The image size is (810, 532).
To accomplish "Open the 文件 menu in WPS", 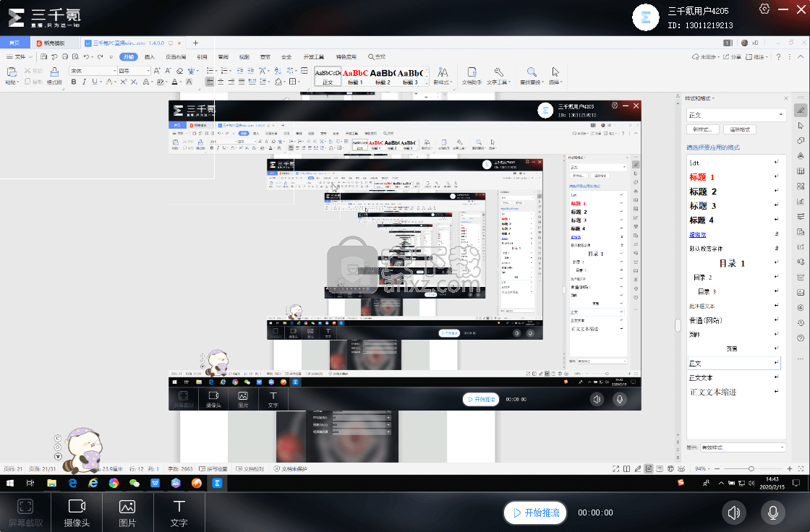I will (x=19, y=57).
